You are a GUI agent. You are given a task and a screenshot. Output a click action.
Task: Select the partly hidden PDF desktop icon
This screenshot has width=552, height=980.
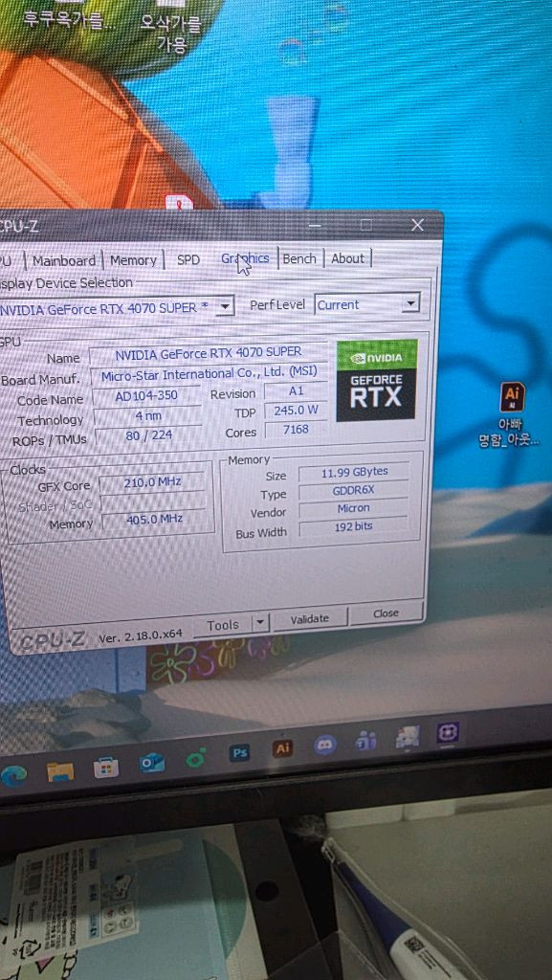tap(179, 202)
